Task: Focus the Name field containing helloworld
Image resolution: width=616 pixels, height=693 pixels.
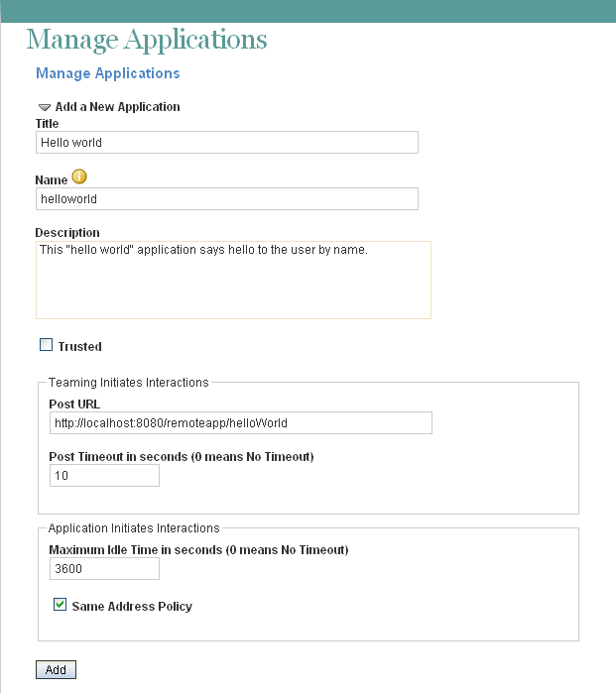Action: pos(226,199)
